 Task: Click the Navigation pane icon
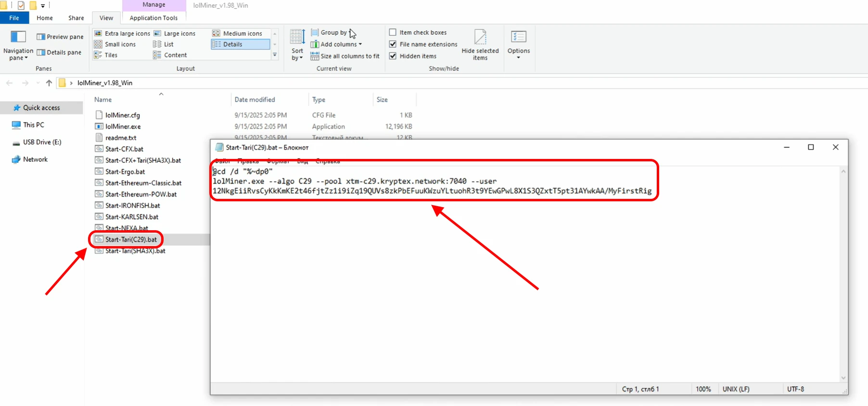(18, 38)
